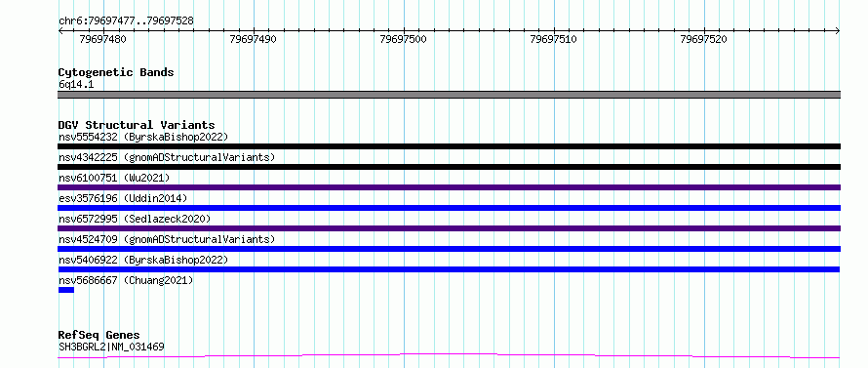Select the short blue bar for nsv5686667

coord(66,290)
